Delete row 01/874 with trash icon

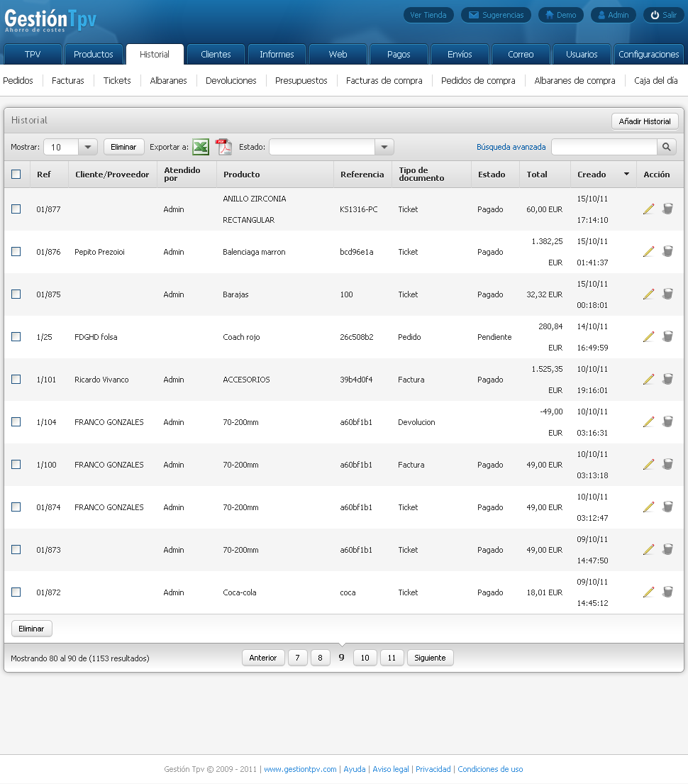pos(667,507)
